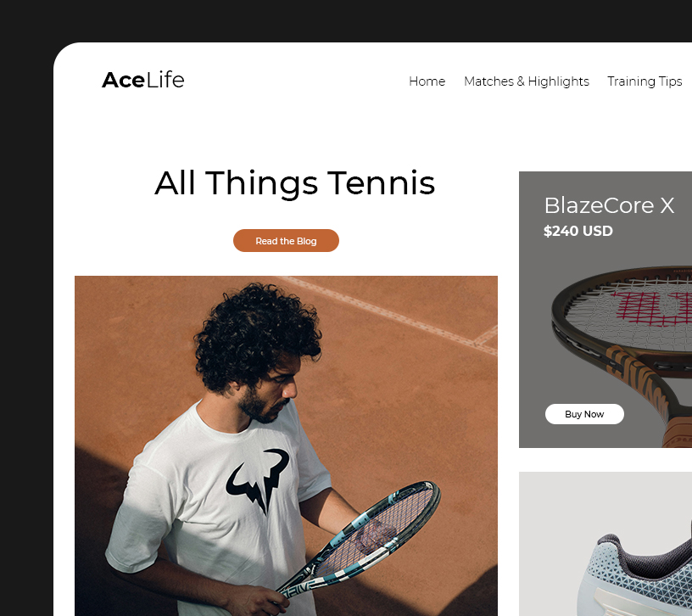Image resolution: width=692 pixels, height=616 pixels.
Task: Click the Read the Blog button
Action: pyautogui.click(x=286, y=241)
